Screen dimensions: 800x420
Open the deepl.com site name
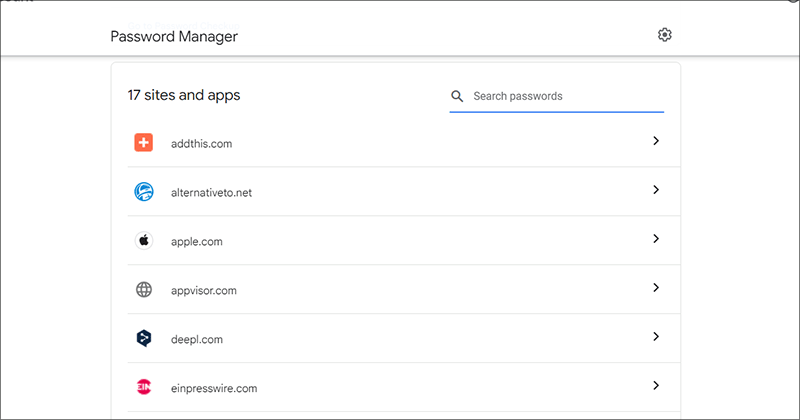196,339
